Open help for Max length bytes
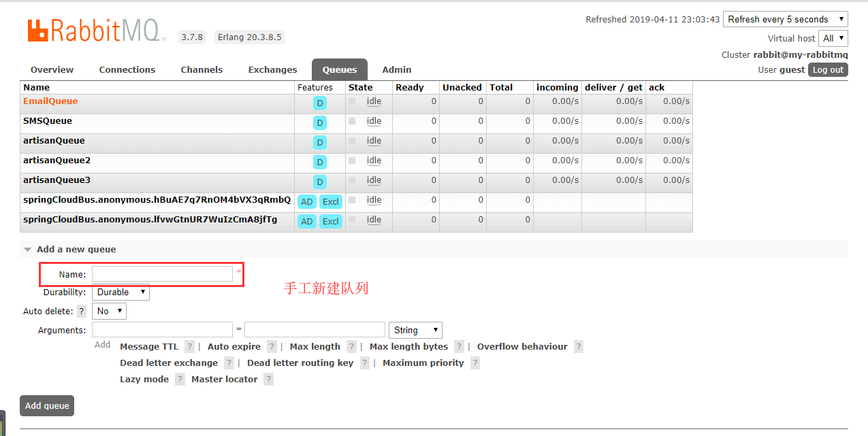The height and width of the screenshot is (436, 868). point(460,347)
